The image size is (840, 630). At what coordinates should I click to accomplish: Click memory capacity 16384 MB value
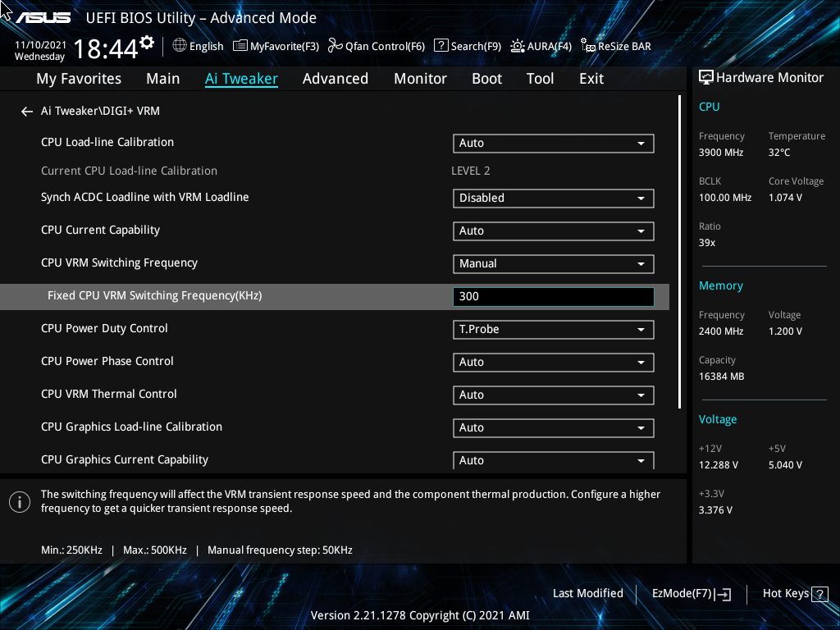coord(721,377)
